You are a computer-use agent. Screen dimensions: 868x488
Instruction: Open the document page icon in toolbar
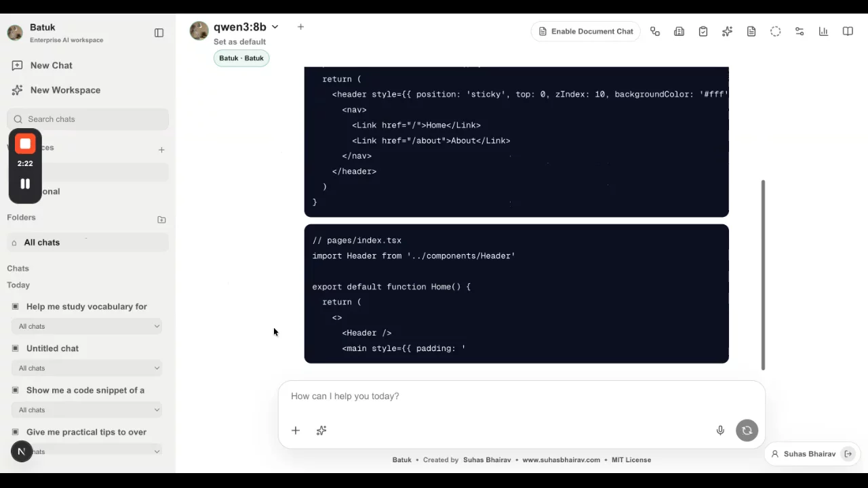pyautogui.click(x=751, y=31)
